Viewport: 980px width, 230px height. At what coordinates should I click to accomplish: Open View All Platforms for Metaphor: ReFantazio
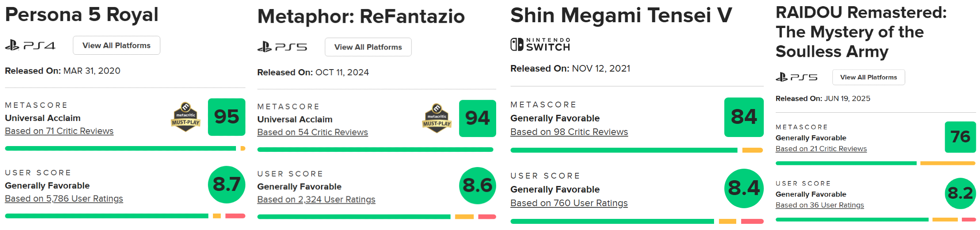click(x=368, y=47)
